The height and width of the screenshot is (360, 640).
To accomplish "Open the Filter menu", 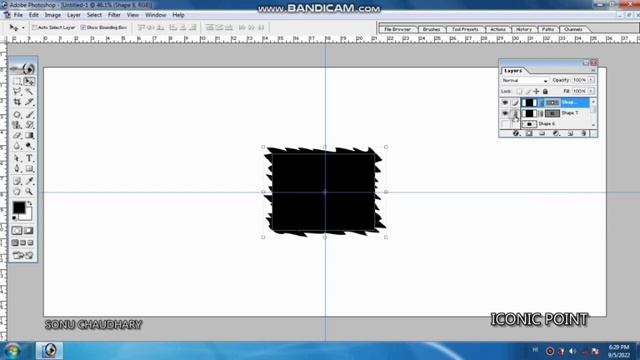I will click(x=114, y=15).
